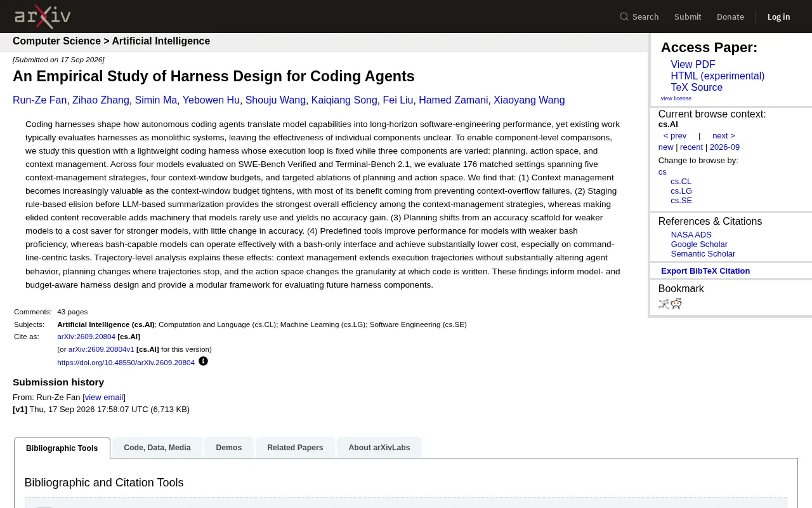
Task: Open the view license link
Action: [676, 98]
